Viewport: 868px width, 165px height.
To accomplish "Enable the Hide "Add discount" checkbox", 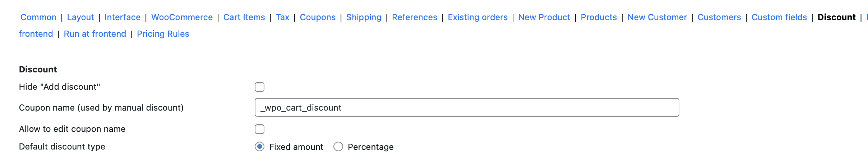I will coord(259,87).
